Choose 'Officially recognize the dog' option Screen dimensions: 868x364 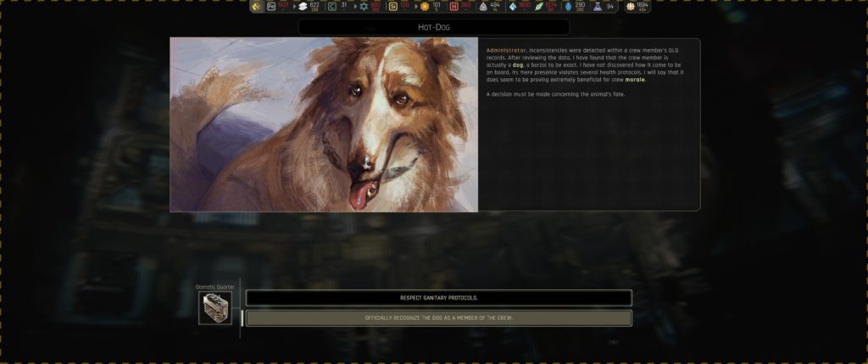pos(438,318)
